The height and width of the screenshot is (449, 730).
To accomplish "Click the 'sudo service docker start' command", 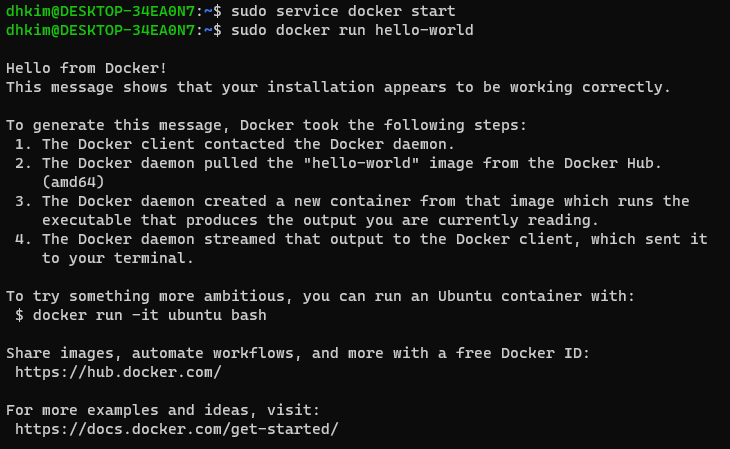I will [x=343, y=11].
